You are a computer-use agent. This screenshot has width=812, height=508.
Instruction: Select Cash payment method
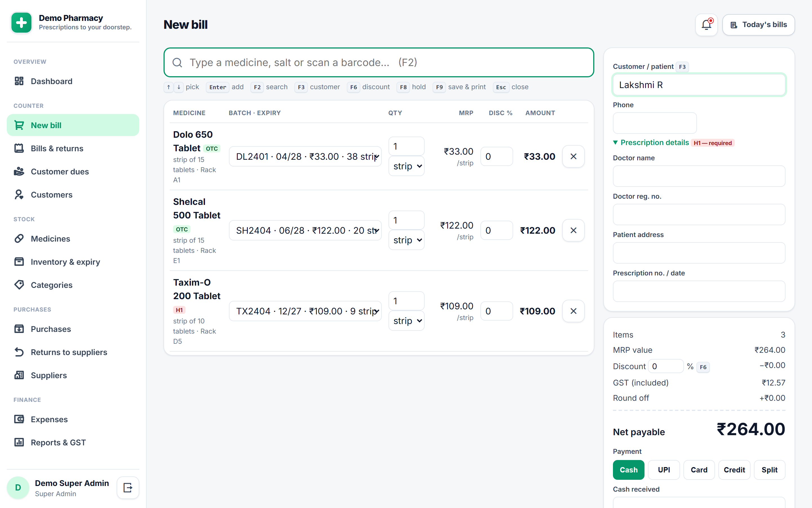[x=628, y=470]
